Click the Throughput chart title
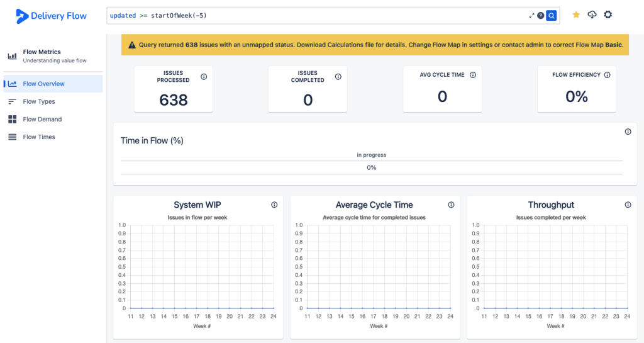Screen dimensions: 644x343 coord(551,205)
